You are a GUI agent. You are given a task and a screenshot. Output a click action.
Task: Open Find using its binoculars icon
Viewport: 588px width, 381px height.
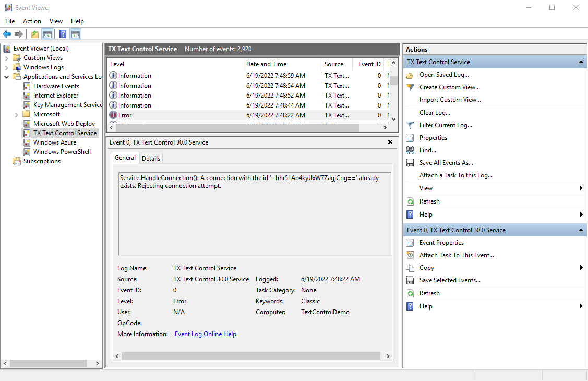coord(410,150)
